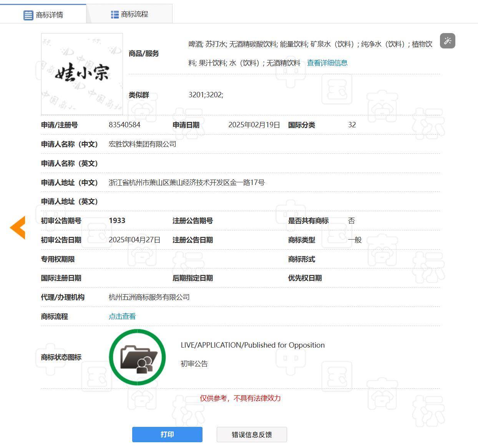Viewport: 478px width, 448px height.
Task: Click the magic wand floating tool icon
Action: (x=447, y=40)
